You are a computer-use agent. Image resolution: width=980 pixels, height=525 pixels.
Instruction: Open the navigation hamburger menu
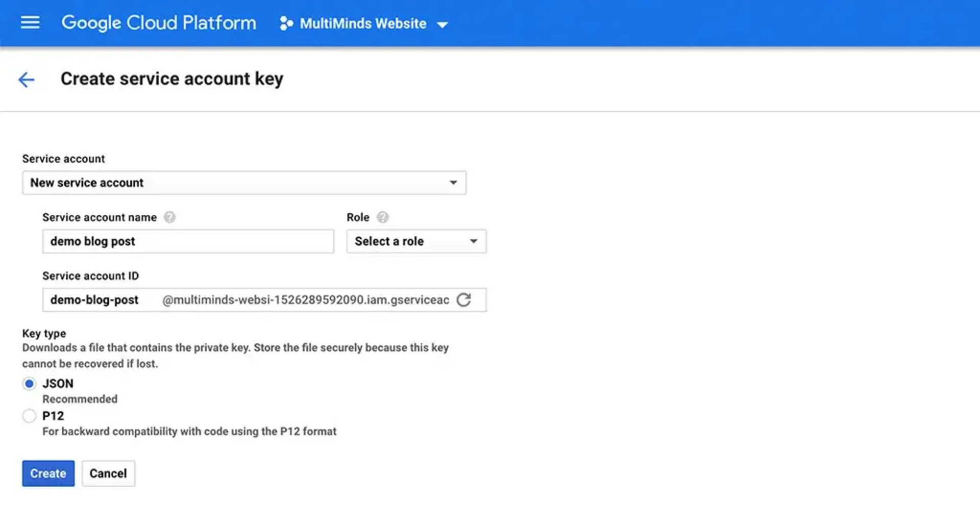click(30, 22)
